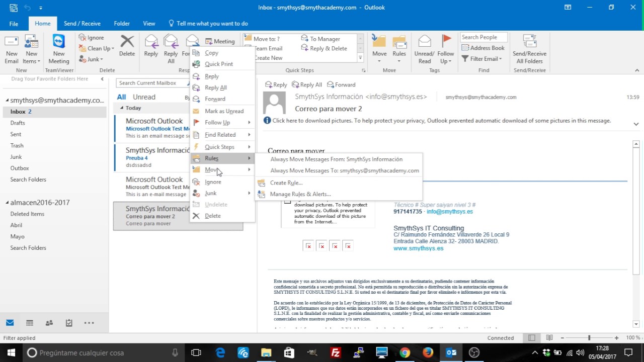The width and height of the screenshot is (644, 362).
Task: Open the File tab
Action: [x=14, y=24]
